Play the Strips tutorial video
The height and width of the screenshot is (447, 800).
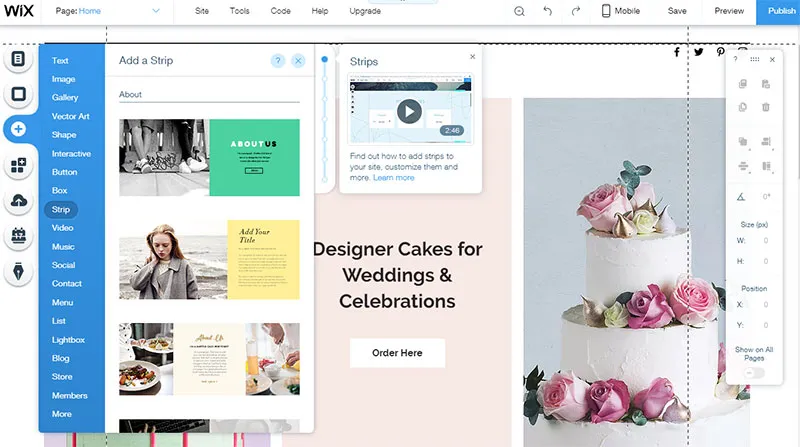pyautogui.click(x=409, y=111)
